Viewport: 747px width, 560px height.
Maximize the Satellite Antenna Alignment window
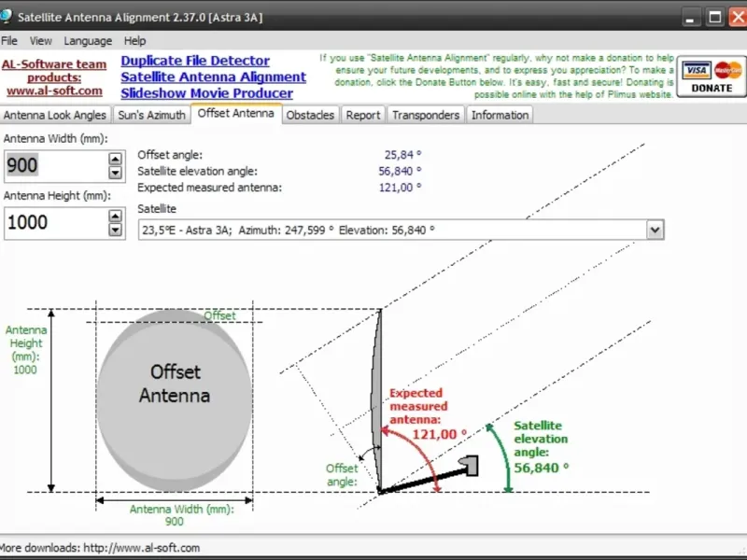714,18
